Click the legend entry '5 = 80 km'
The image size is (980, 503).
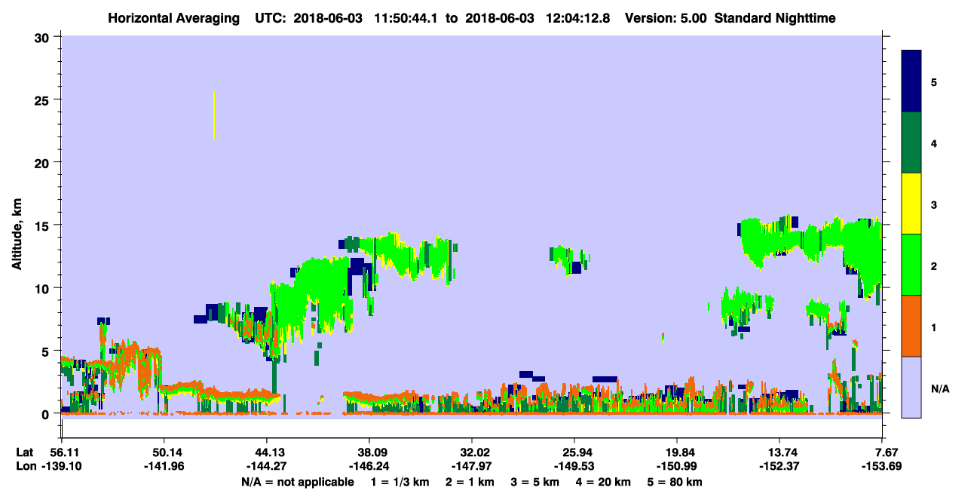[676, 482]
